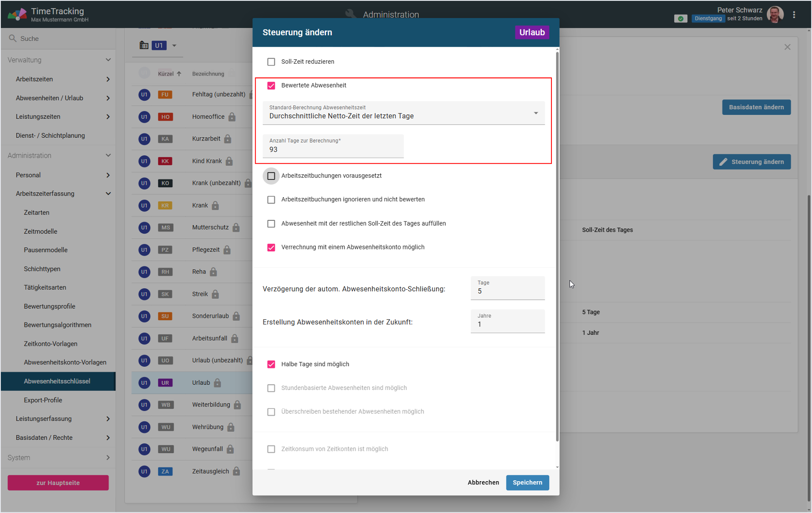The height and width of the screenshot is (513, 812).
Task: Click Abbrechen to cancel dialog
Action: tap(483, 483)
